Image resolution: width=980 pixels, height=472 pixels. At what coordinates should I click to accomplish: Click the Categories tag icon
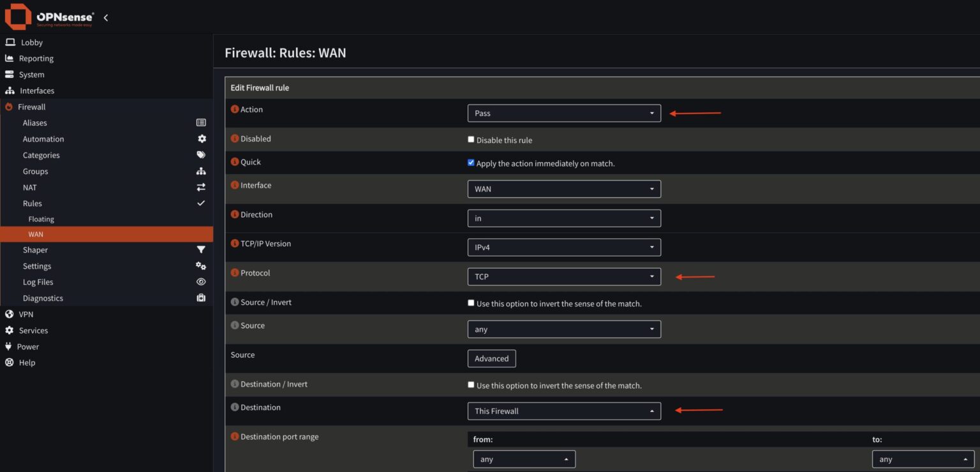pyautogui.click(x=201, y=155)
